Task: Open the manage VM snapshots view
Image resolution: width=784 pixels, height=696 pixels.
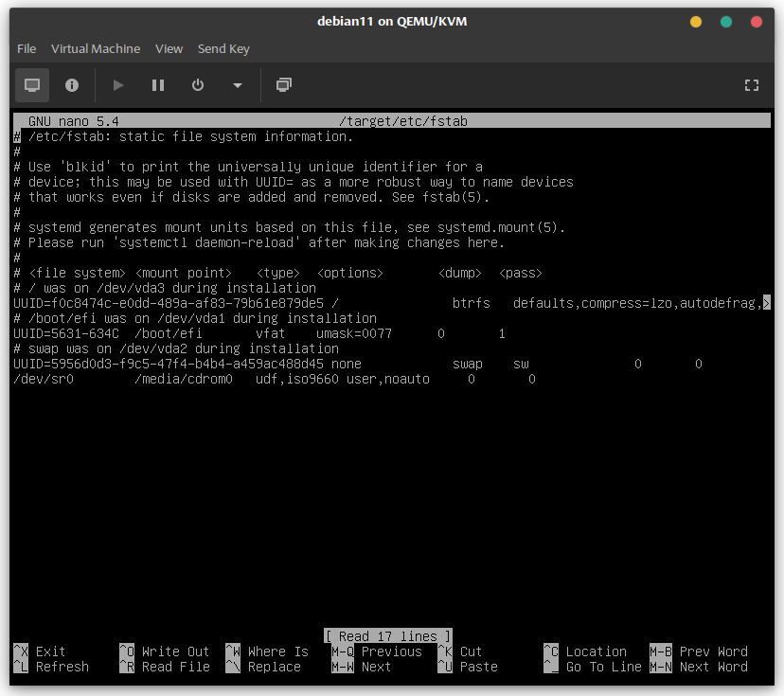Action: [283, 85]
